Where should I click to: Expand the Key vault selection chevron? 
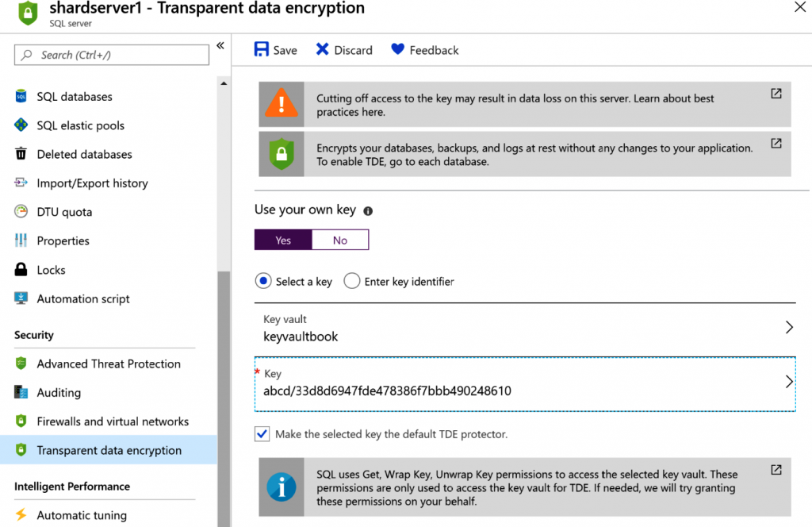[x=789, y=328]
